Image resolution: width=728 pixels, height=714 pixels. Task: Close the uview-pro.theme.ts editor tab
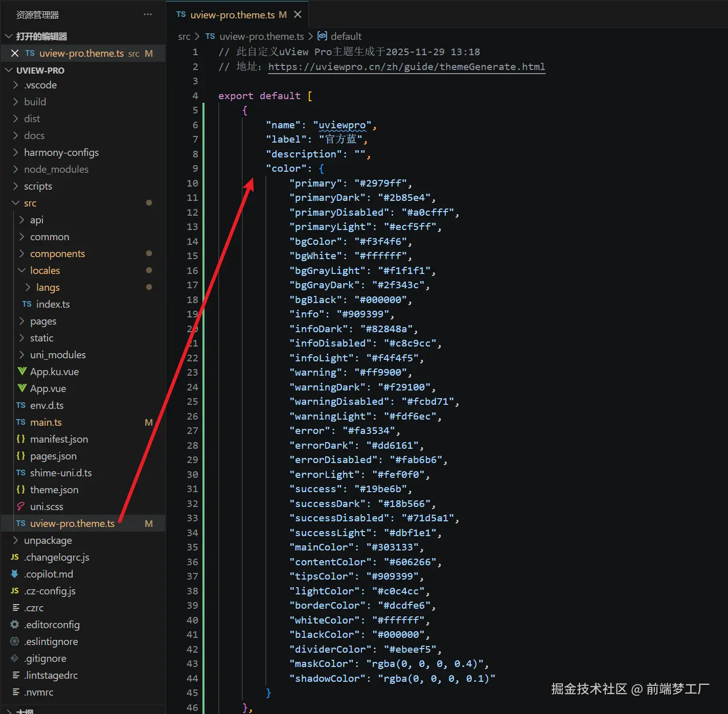pyautogui.click(x=298, y=14)
